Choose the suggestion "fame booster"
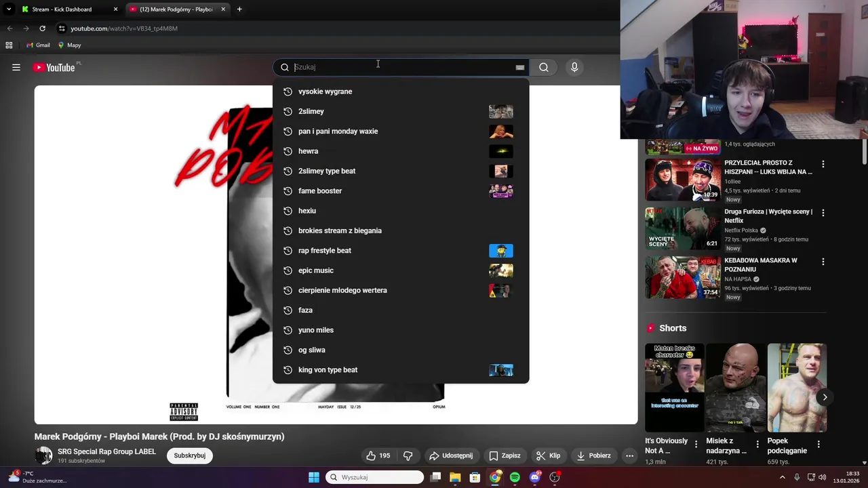The width and height of the screenshot is (868, 488). [401, 191]
